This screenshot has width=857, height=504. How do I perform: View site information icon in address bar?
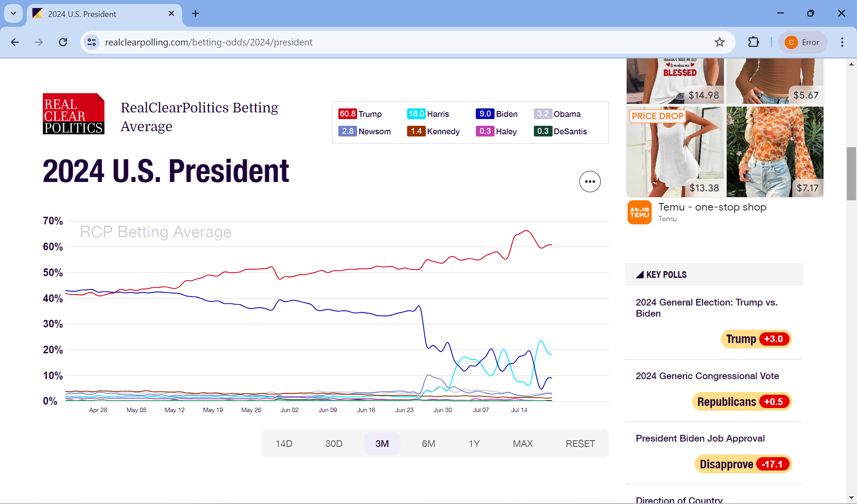92,42
